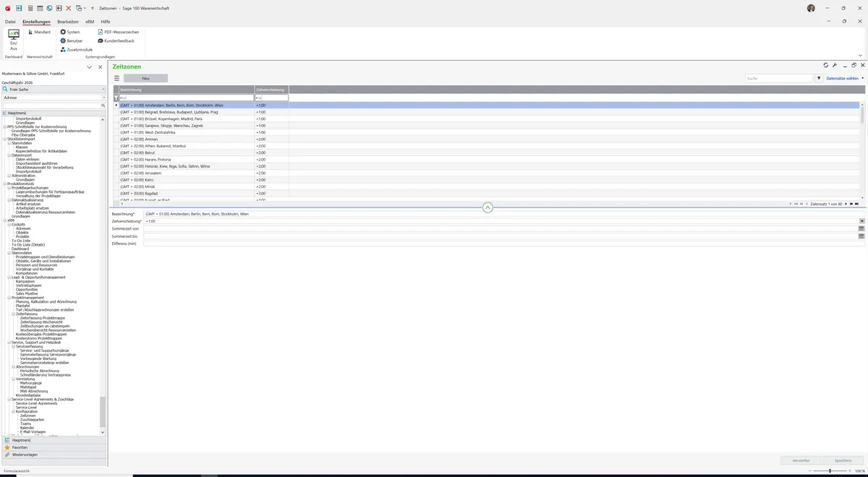The width and height of the screenshot is (868, 477).
Task: Click the user profile avatar in title bar
Action: coord(811,8)
